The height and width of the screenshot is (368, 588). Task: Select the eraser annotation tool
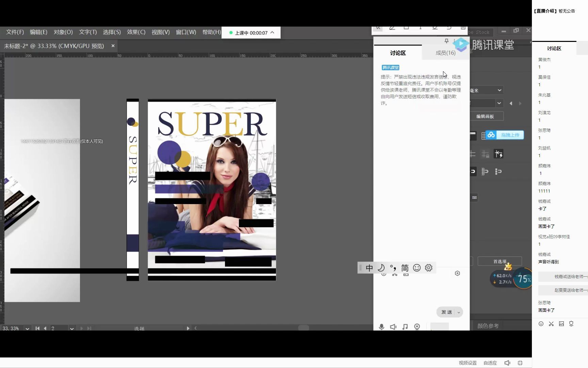pyautogui.click(x=435, y=28)
